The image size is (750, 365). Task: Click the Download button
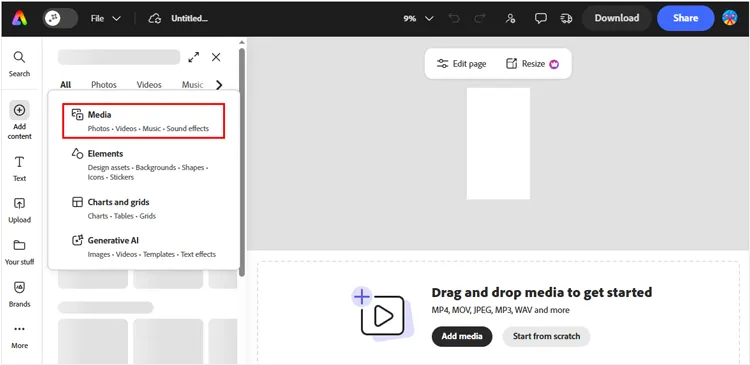pos(617,18)
